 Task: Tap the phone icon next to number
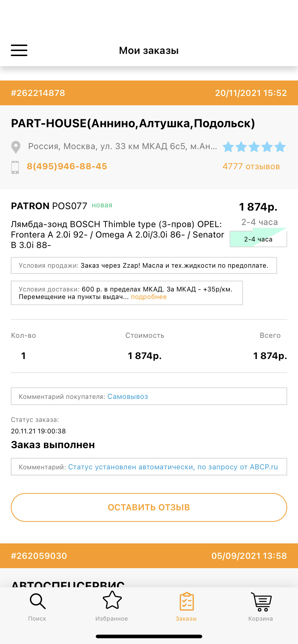15,167
